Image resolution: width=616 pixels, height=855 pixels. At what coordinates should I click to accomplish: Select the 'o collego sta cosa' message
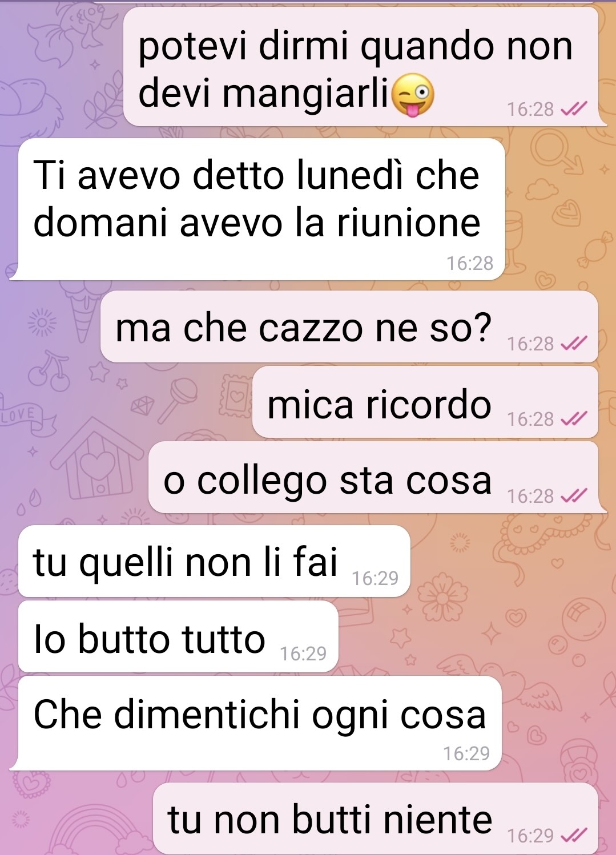373,477
